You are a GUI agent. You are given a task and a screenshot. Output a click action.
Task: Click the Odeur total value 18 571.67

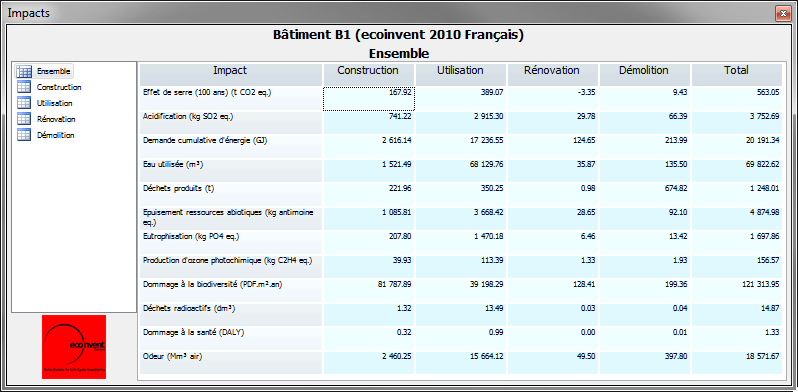point(762,356)
